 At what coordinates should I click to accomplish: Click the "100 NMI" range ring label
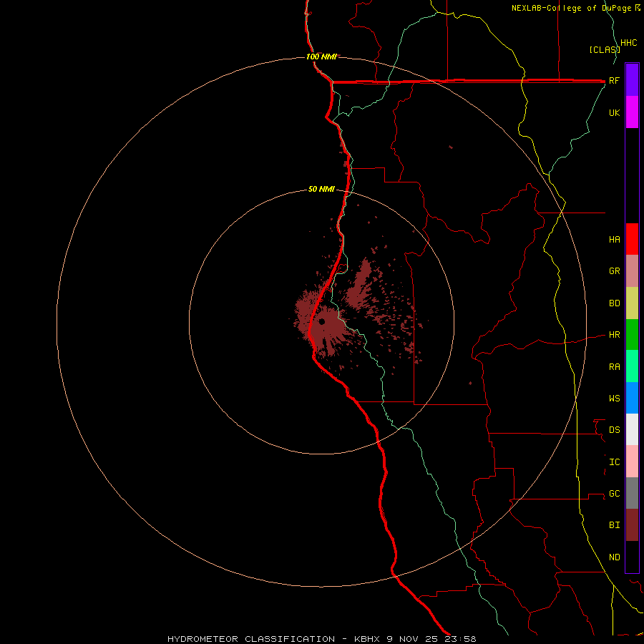pyautogui.click(x=321, y=57)
